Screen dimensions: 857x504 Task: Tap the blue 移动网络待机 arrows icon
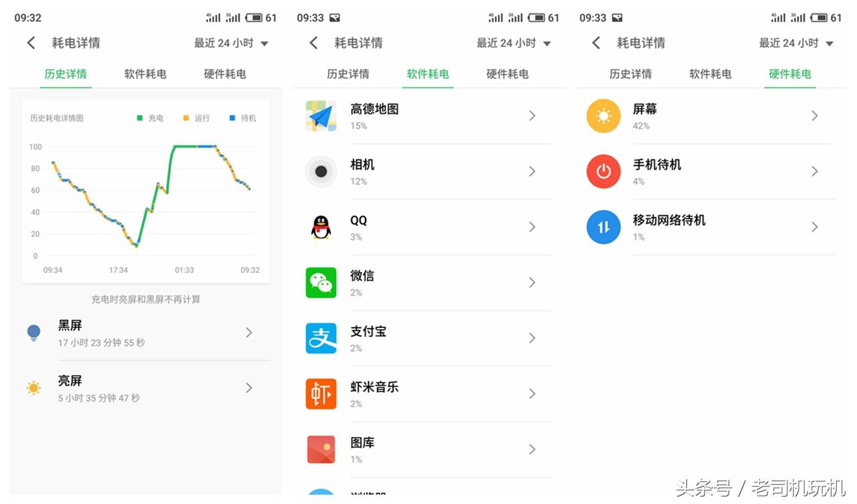(604, 227)
